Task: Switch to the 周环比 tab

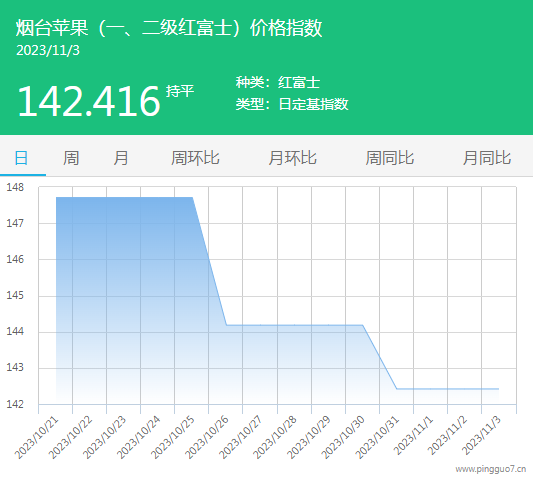Action: [x=195, y=158]
